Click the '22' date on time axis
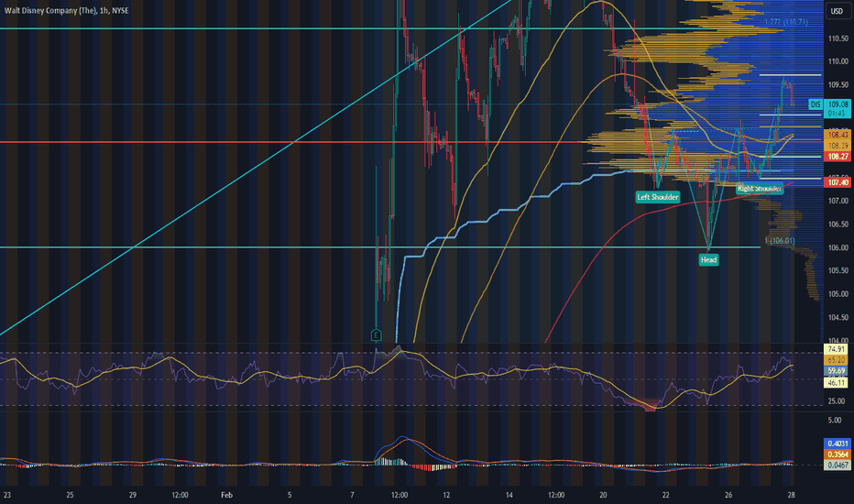854x504 pixels. [x=665, y=495]
